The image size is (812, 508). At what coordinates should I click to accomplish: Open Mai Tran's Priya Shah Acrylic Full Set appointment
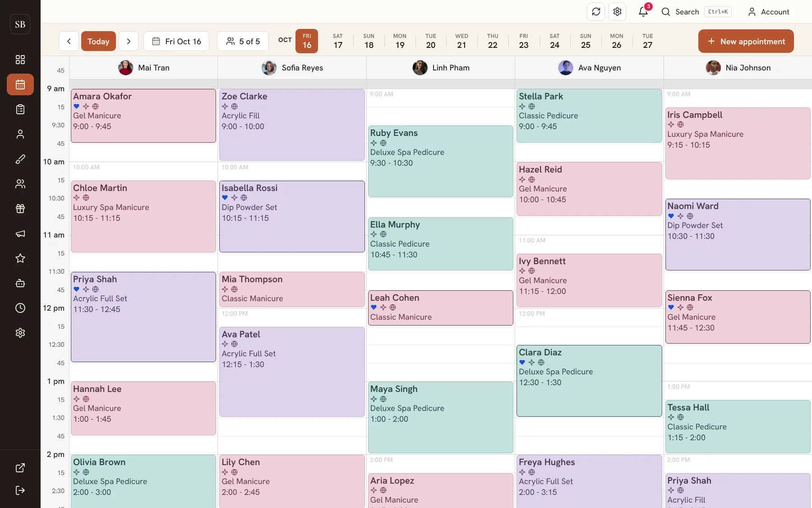(143, 317)
